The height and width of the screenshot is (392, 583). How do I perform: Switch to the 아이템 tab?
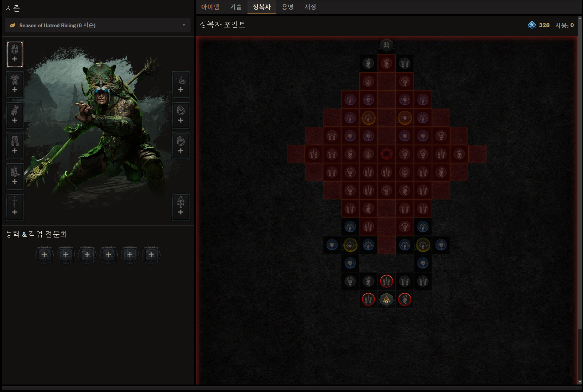click(210, 7)
